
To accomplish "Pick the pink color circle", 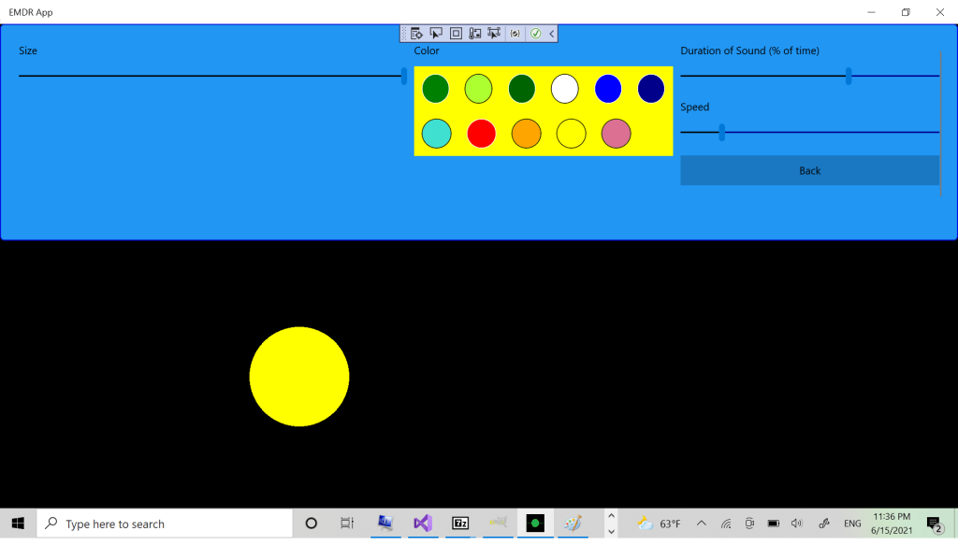I will click(x=616, y=134).
